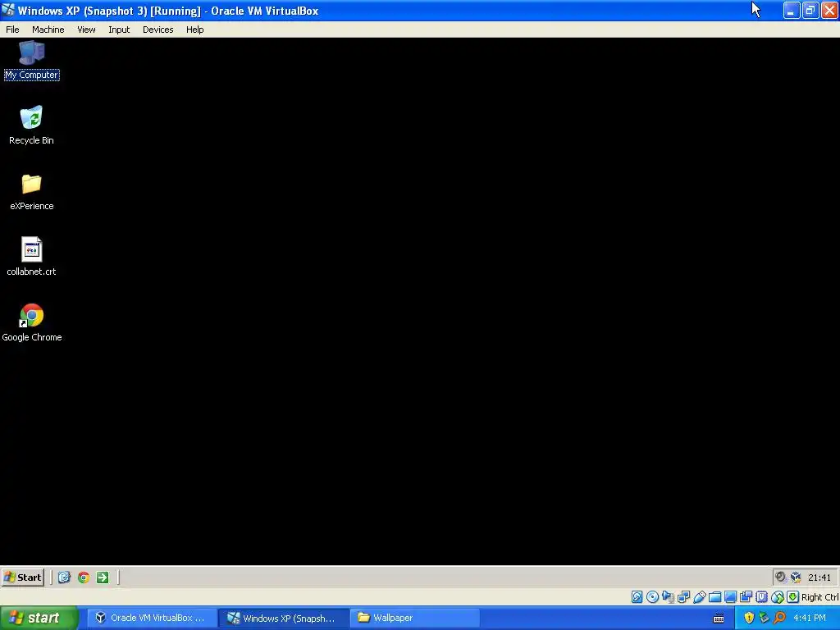Viewport: 840px width, 630px height.
Task: Open the File menu in VirtualBox
Action: 12,30
